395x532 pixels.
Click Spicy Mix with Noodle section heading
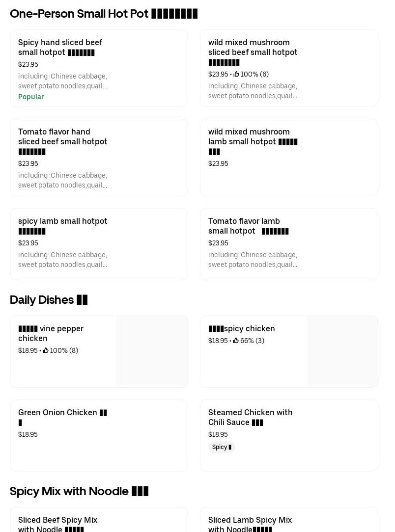(x=79, y=491)
